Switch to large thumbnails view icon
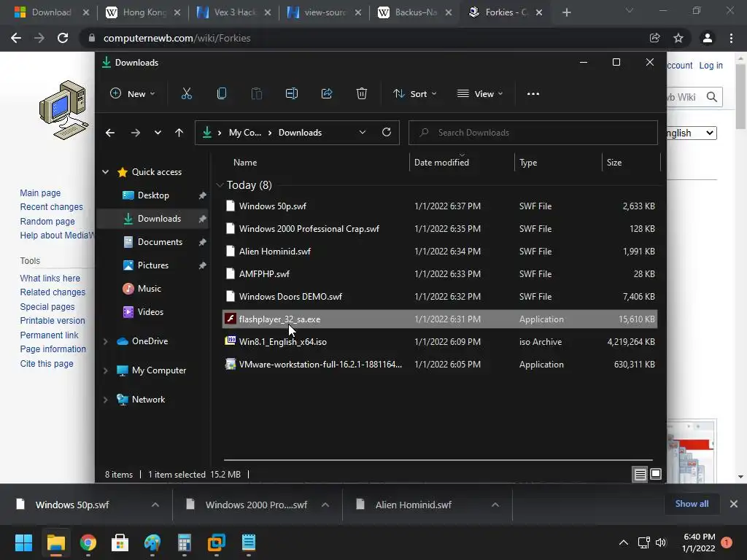 [656, 474]
